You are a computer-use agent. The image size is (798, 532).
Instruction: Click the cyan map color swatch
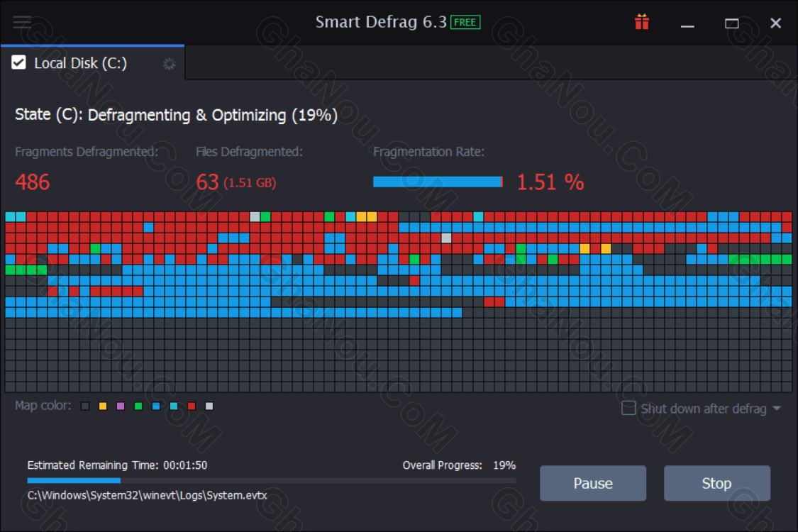pos(174,406)
